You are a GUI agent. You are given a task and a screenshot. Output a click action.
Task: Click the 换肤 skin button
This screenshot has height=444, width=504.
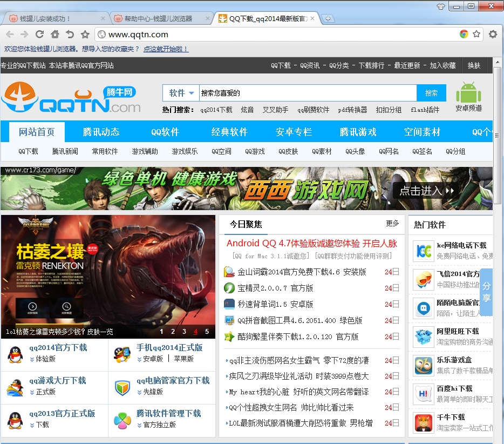[474, 66]
